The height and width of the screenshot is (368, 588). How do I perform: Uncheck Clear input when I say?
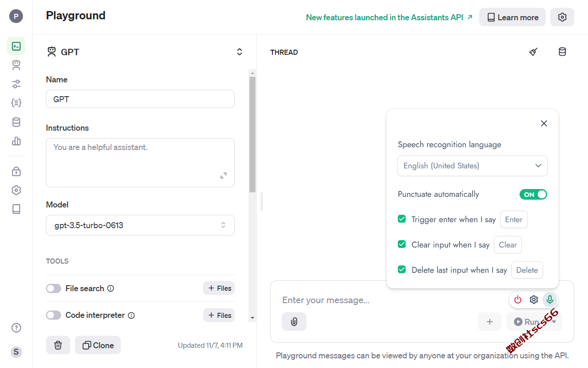(x=402, y=244)
